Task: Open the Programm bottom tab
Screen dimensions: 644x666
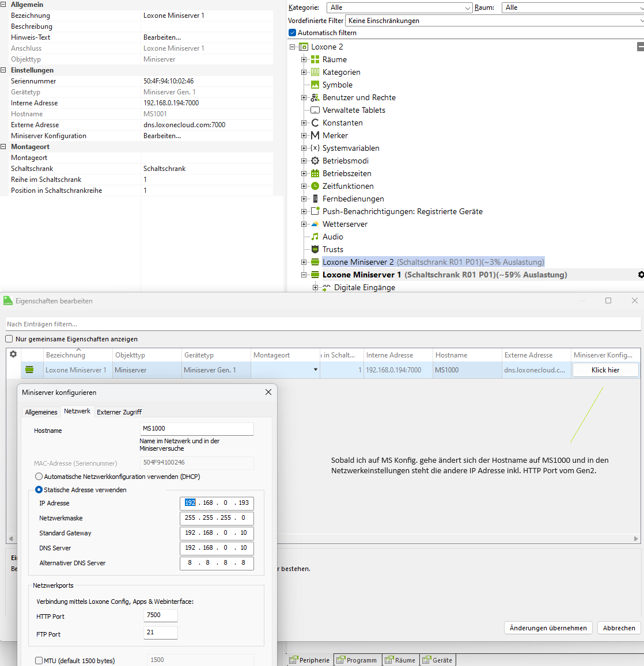Action: pyautogui.click(x=358, y=660)
